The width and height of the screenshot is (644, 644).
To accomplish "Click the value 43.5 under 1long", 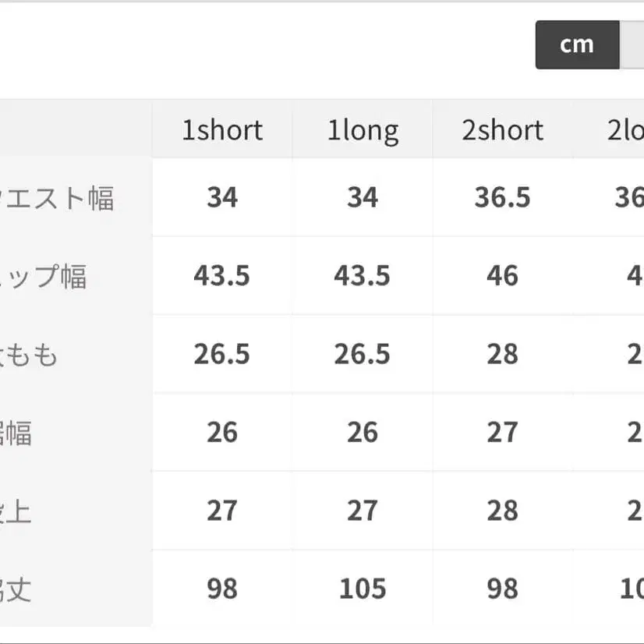I will tap(363, 276).
